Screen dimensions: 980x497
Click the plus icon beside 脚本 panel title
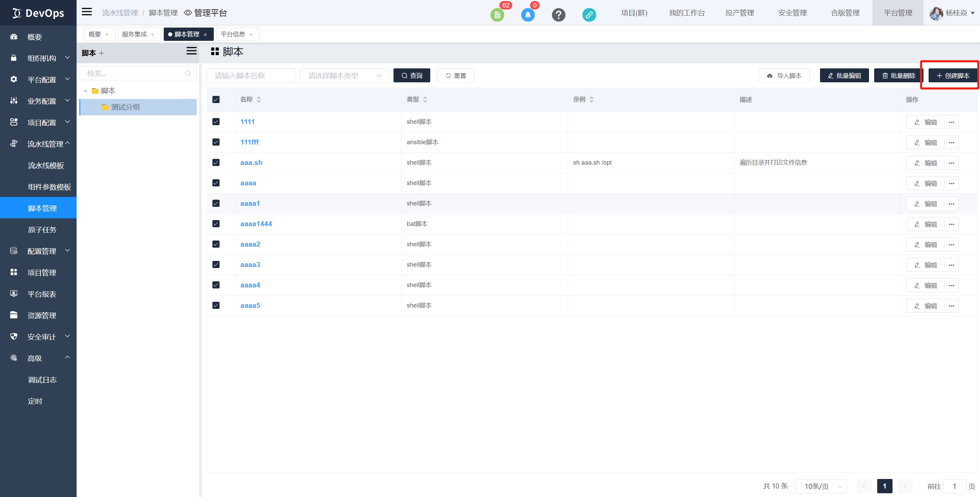coord(101,53)
